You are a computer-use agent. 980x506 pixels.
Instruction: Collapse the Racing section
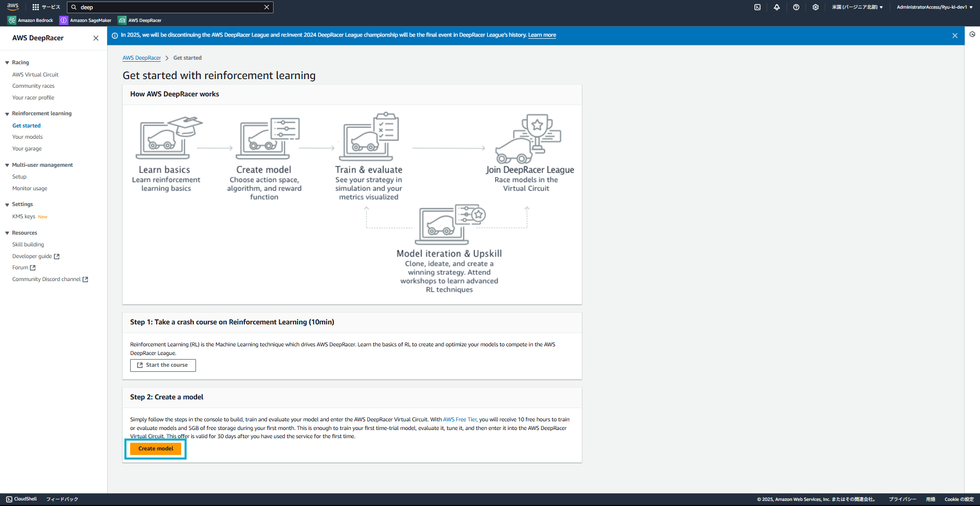(x=7, y=63)
